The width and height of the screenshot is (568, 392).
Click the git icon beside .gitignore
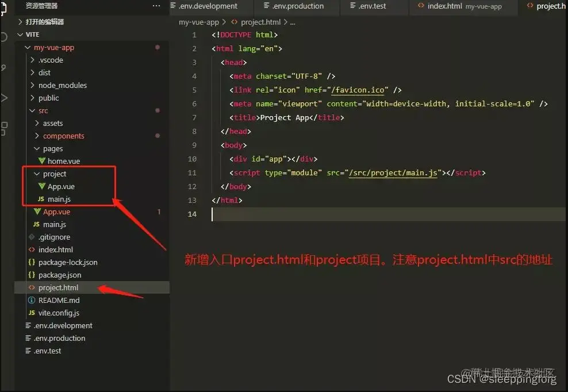32,237
